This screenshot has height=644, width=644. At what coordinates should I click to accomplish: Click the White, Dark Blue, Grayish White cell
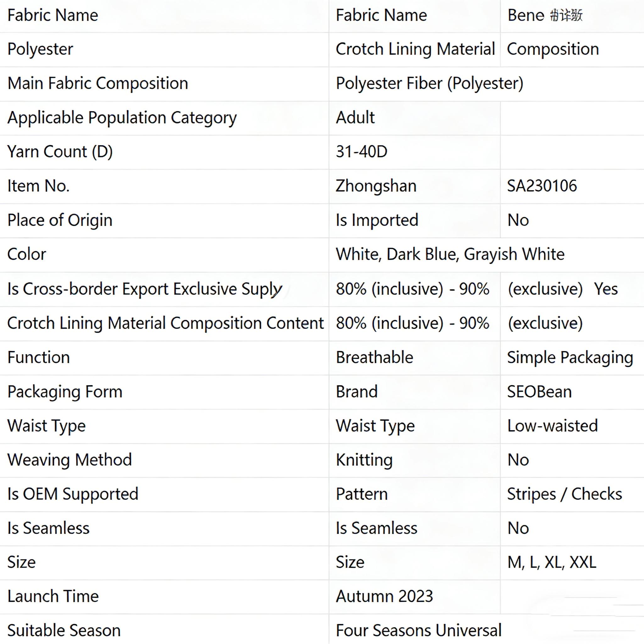pyautogui.click(x=450, y=254)
